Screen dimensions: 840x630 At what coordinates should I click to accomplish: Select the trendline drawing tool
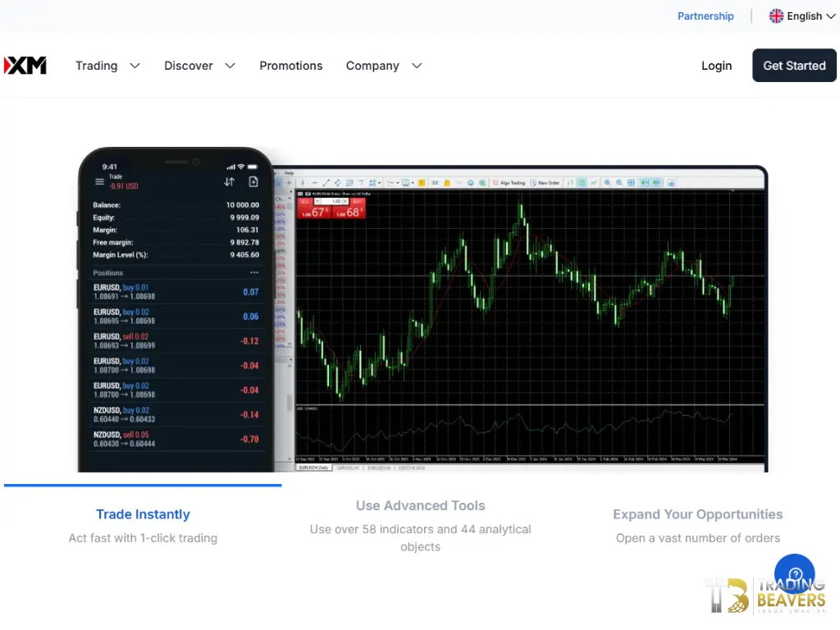click(x=326, y=183)
